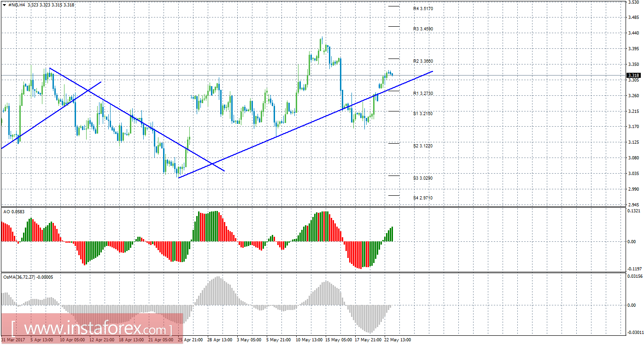
Task: Click the 3.530 price scale value
Action: pos(633,2)
